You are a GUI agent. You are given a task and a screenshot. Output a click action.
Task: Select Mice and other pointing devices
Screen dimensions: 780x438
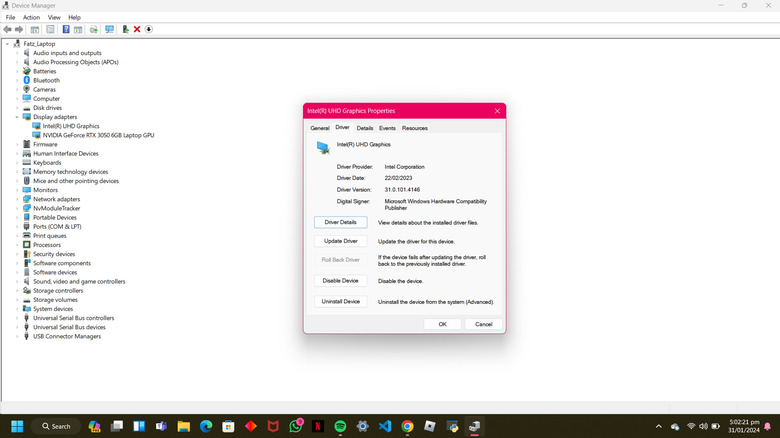76,181
